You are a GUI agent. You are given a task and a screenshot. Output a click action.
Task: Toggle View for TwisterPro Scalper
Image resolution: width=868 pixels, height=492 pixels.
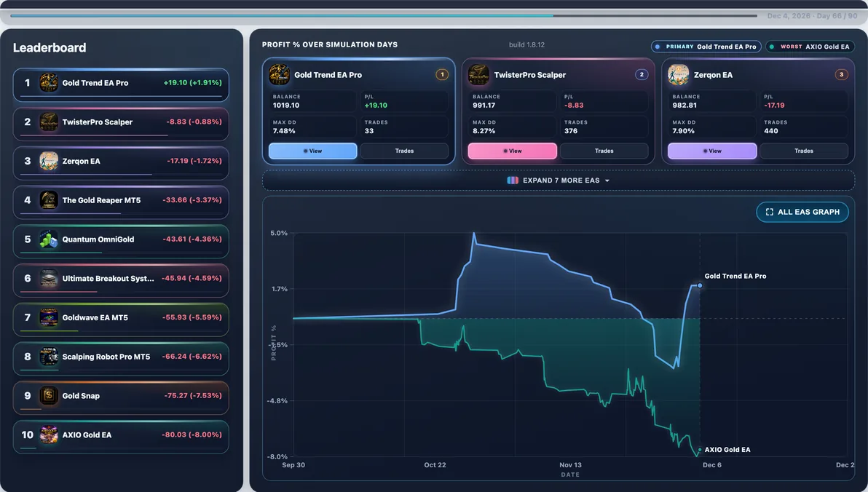pyautogui.click(x=513, y=151)
